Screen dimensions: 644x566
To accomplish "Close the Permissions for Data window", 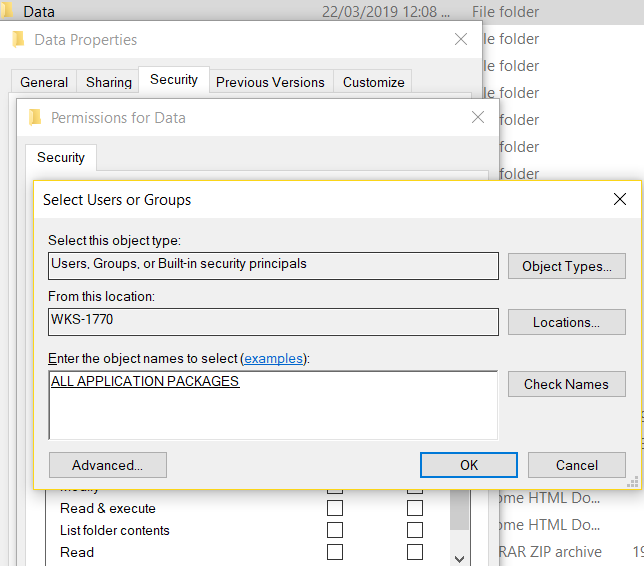I will pyautogui.click(x=478, y=117).
